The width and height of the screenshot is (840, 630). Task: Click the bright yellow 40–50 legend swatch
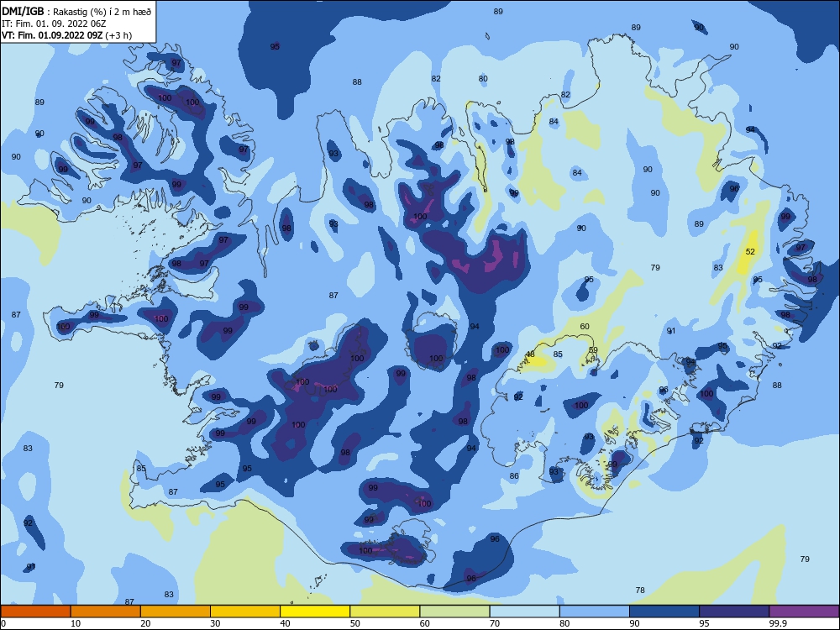coord(315,612)
